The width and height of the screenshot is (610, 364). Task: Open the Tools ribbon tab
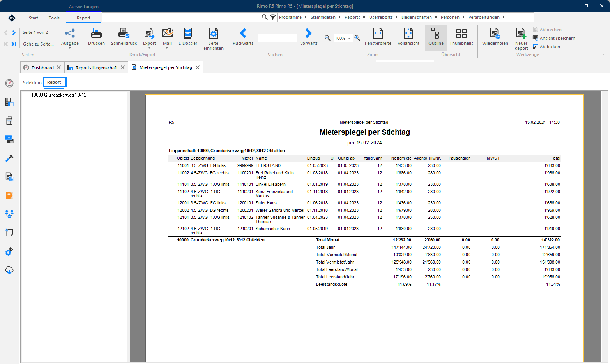coord(54,18)
